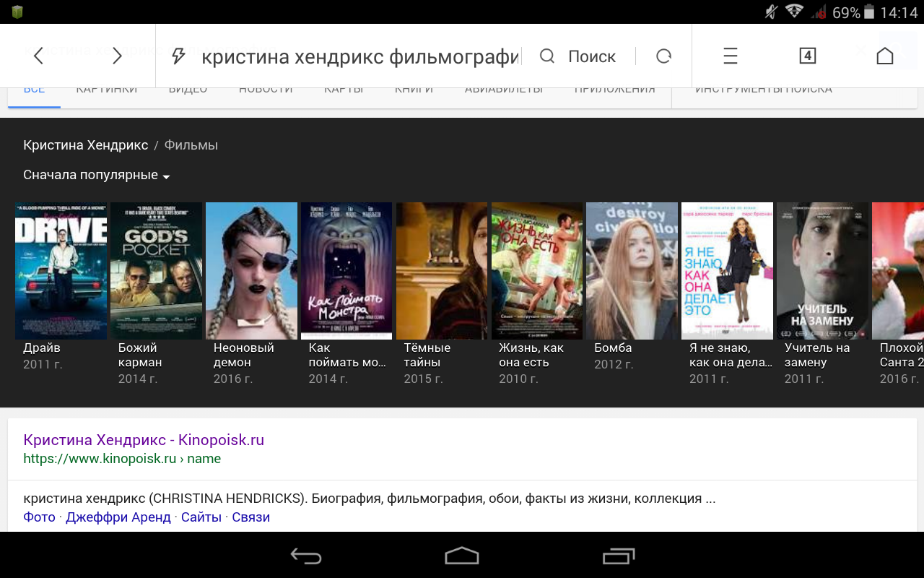Reload the page with refresh icon
Viewport: 924px width, 578px height.
663,56
